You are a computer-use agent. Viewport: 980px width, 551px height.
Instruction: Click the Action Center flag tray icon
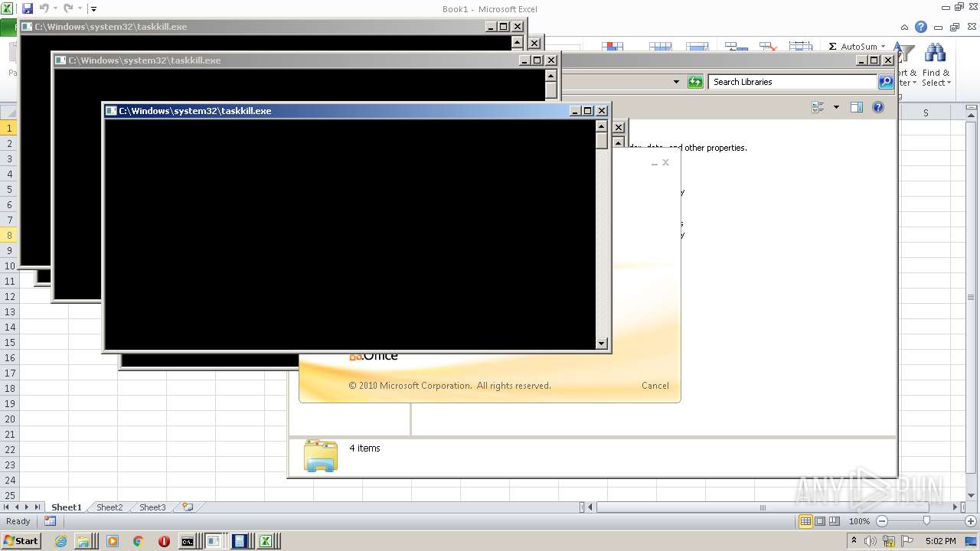(907, 541)
